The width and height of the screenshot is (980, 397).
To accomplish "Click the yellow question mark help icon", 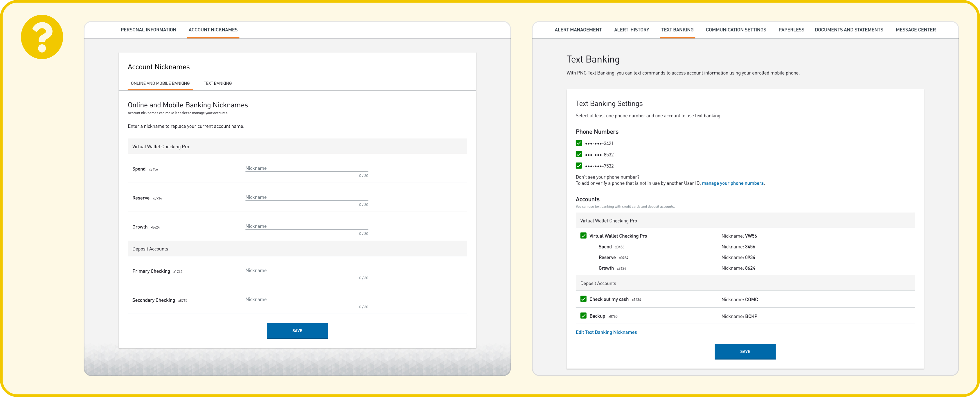I will (42, 37).
